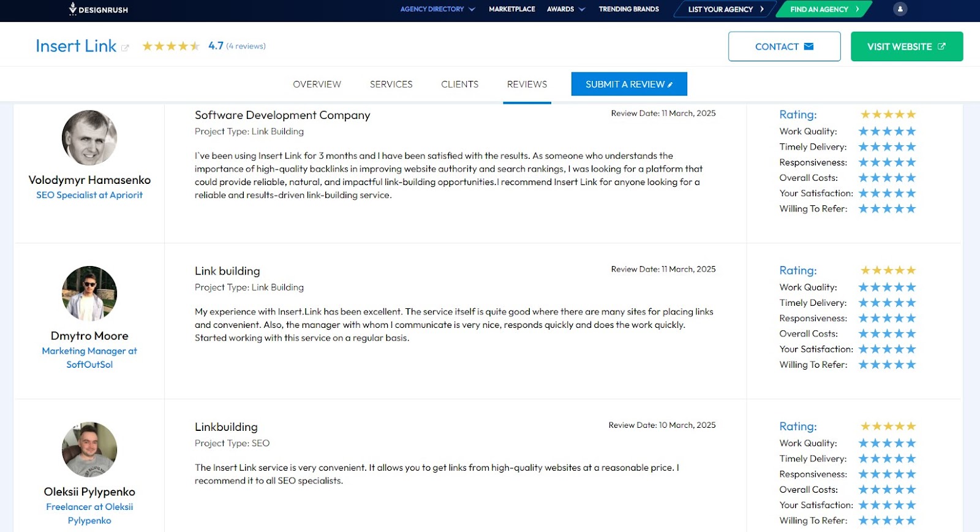Click Volodymyr Hamasenko's profile photo
Screen dimensions: 980x532
point(89,137)
